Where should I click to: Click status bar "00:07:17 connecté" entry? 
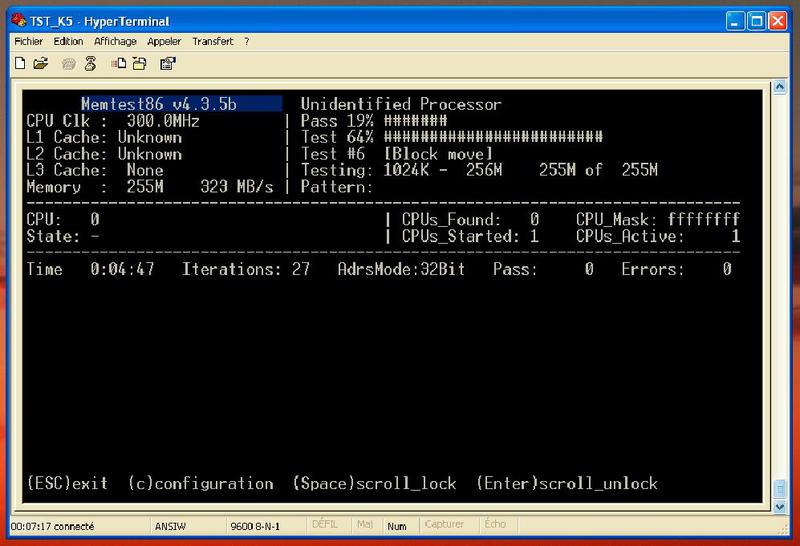pos(52,526)
